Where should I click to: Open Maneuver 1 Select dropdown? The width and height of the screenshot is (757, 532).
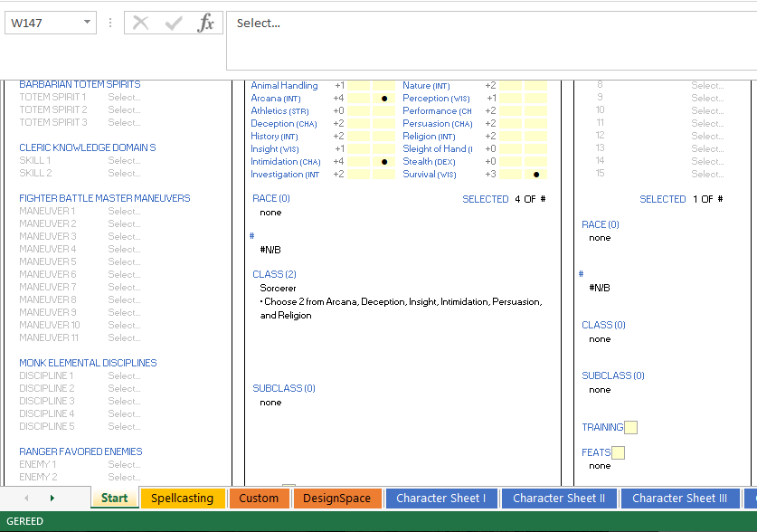click(125, 211)
